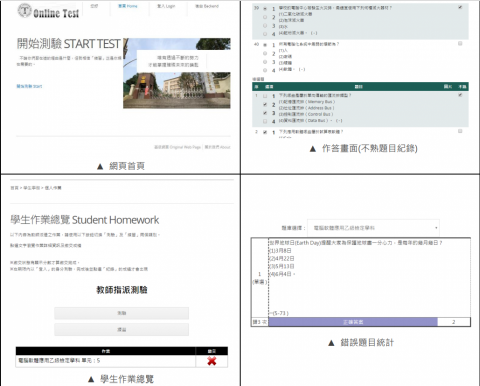This screenshot has height=386, width=480.
Task: Click the 測驗 button under 教師指派測驗
Action: pyautogui.click(x=122, y=313)
